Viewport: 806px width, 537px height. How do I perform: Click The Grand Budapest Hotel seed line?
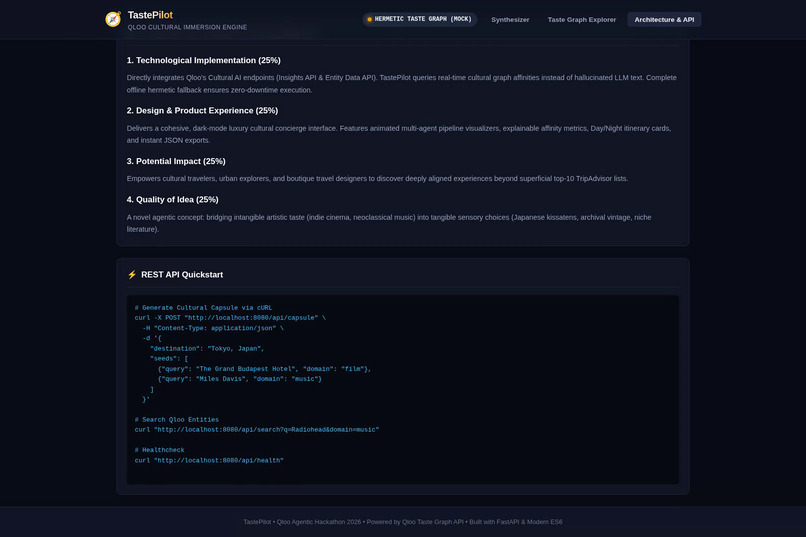click(264, 369)
